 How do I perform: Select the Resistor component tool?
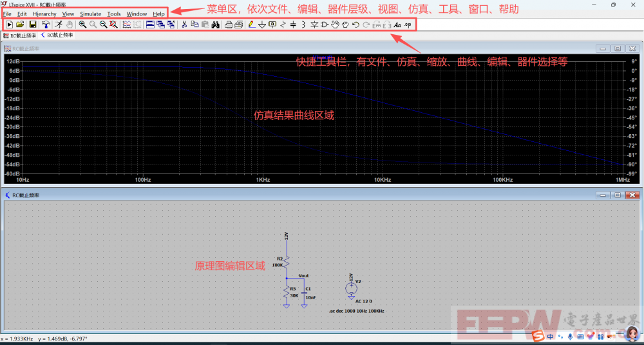(x=283, y=25)
